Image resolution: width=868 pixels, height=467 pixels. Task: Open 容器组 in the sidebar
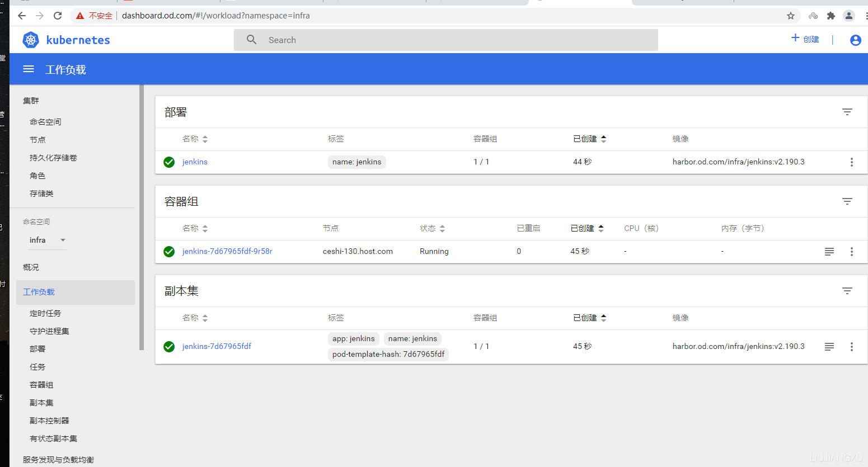coord(41,385)
